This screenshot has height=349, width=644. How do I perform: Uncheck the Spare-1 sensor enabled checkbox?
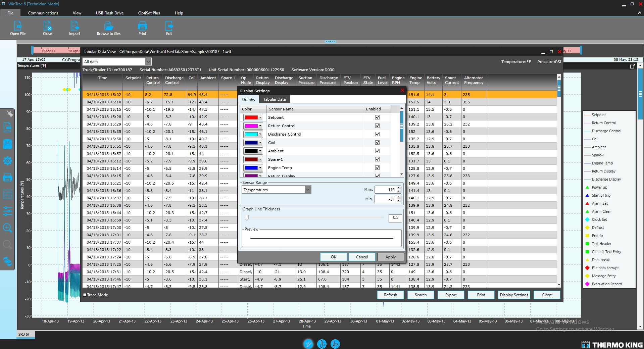click(x=377, y=159)
